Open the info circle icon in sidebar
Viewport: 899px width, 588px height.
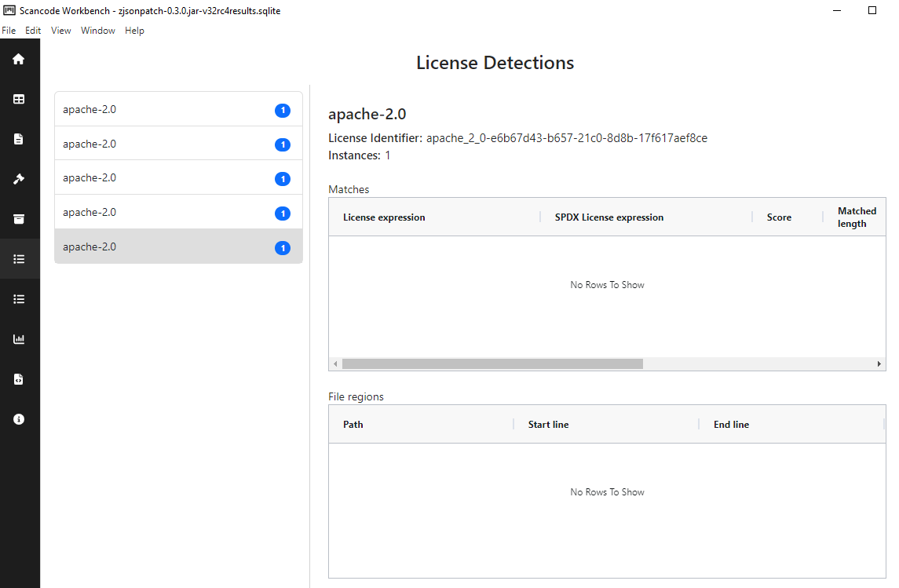(19, 419)
